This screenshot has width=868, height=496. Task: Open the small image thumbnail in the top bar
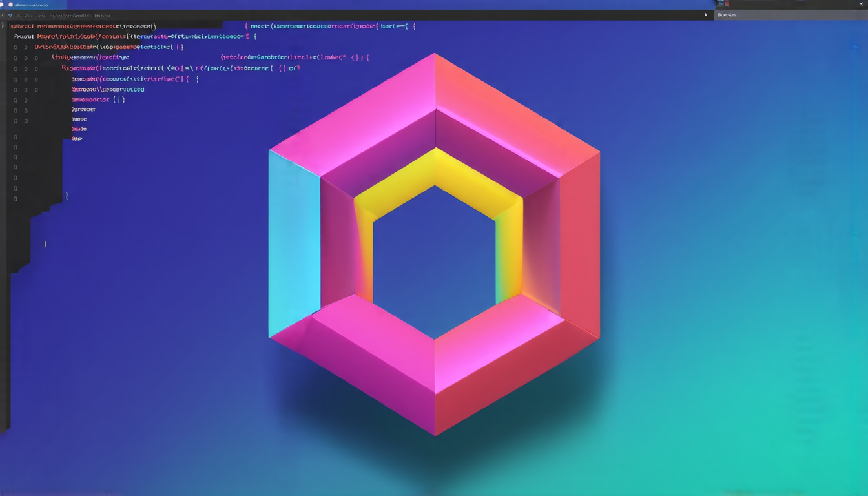(723, 3)
